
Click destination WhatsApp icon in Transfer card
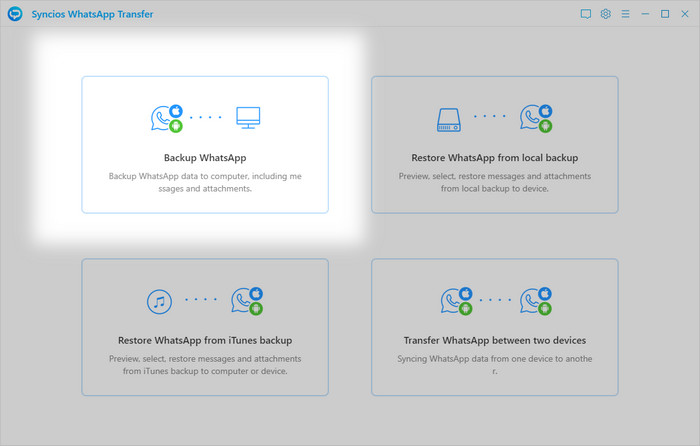[x=536, y=301]
